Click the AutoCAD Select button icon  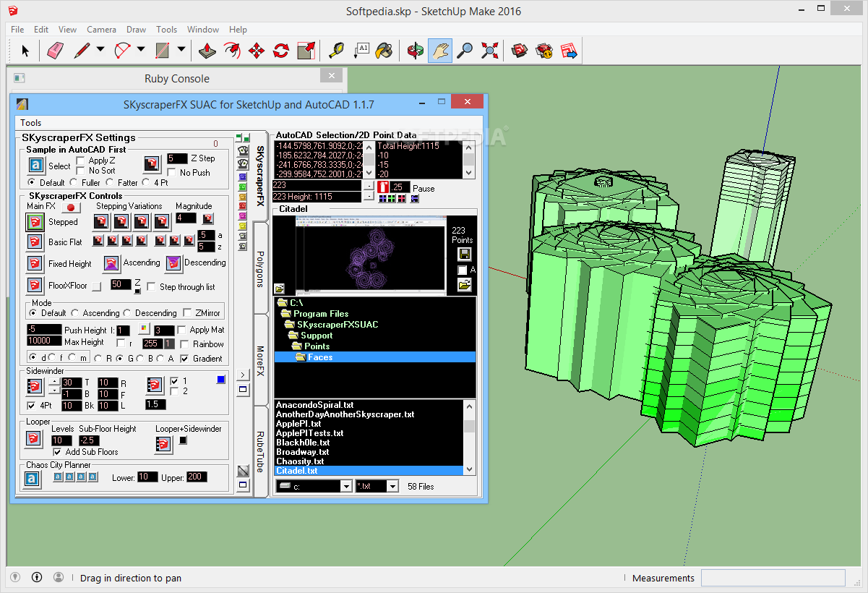37,166
